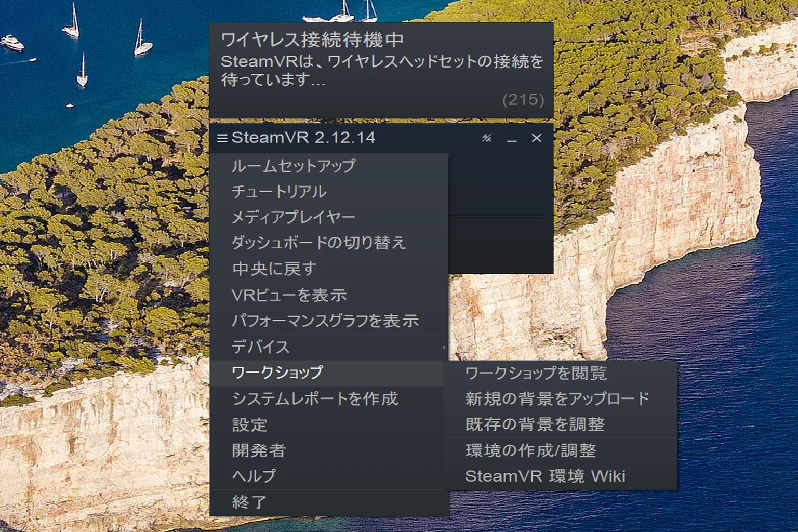Click the ワイヤレス接続待機中 notification title
798x532 pixels.
click(x=312, y=39)
